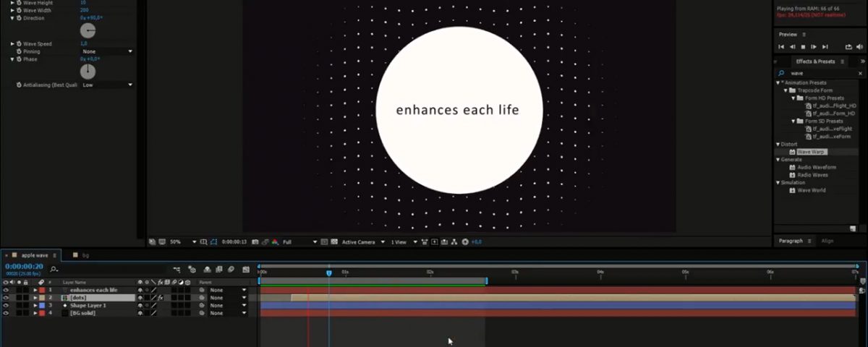
Task: Open the Antialiasing Low dropdown
Action: (107, 85)
